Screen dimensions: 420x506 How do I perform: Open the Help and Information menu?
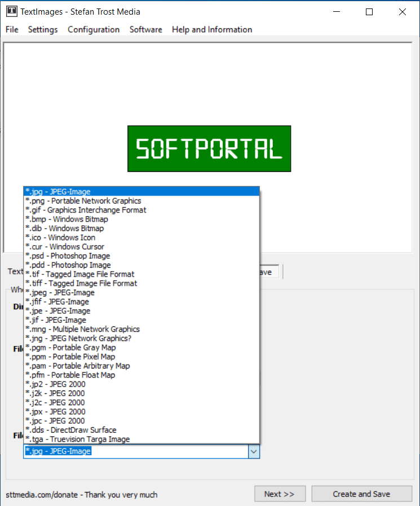(x=212, y=29)
